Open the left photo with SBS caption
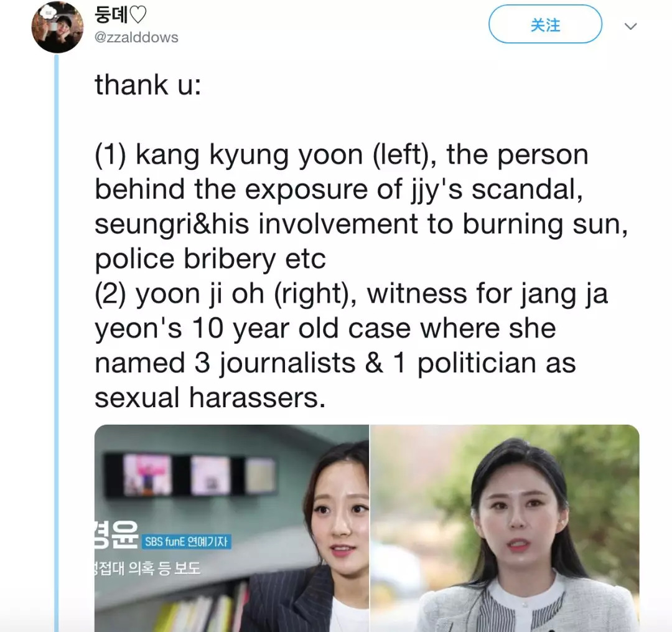672x632 pixels. coord(231,528)
